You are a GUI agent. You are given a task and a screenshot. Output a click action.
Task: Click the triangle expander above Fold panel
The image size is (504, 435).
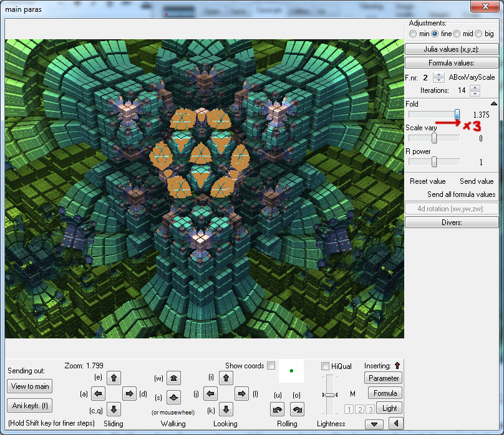495,103
